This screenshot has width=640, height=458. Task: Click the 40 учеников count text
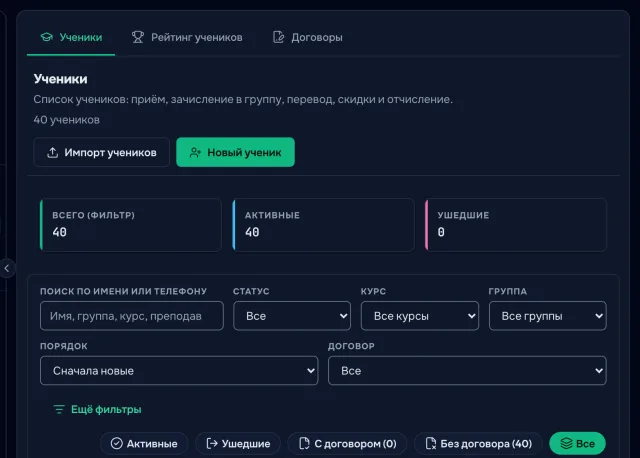coord(67,120)
